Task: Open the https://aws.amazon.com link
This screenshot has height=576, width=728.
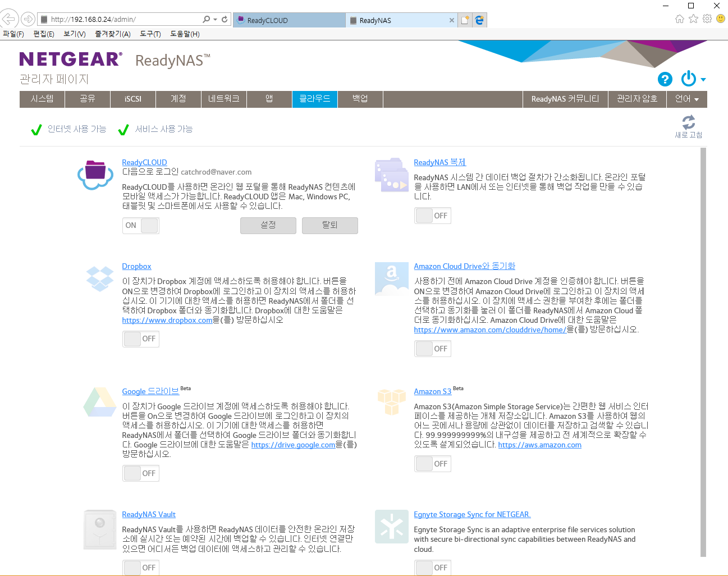Action: [x=539, y=445]
